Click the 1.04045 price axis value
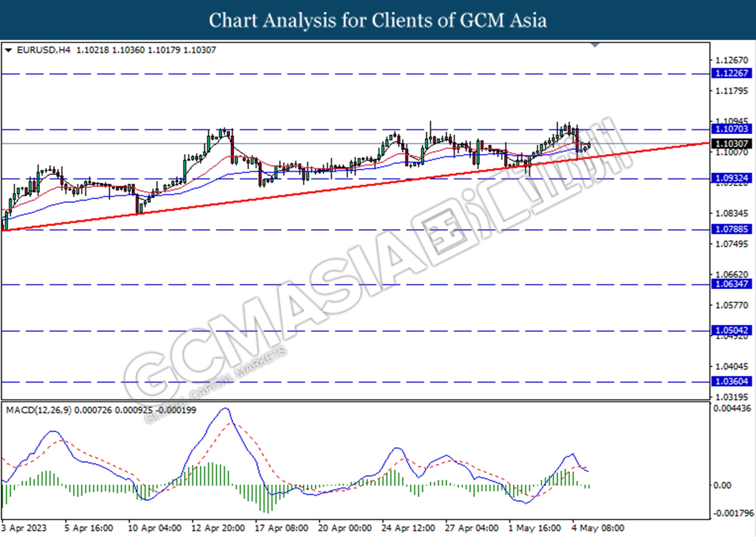756x540 pixels. coord(731,366)
